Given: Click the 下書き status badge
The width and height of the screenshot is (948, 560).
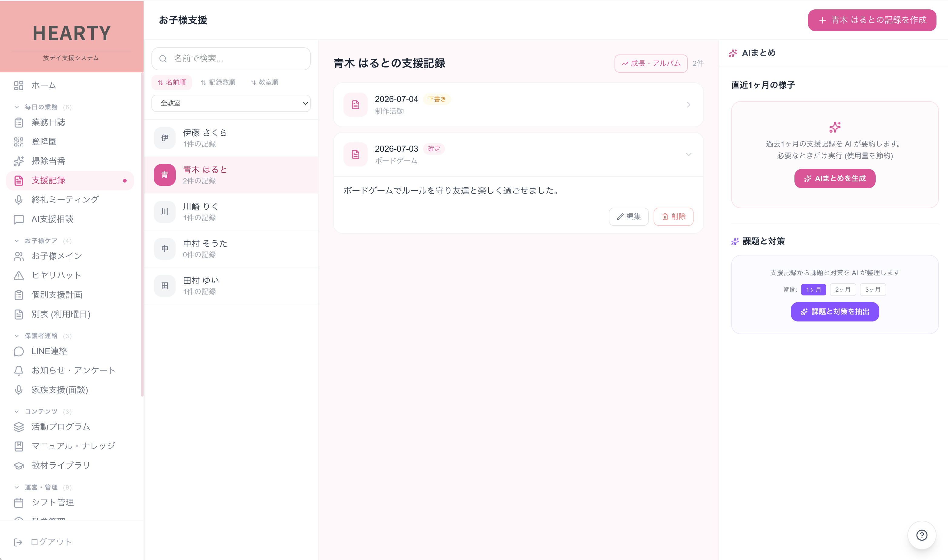Looking at the screenshot, I should pos(436,99).
